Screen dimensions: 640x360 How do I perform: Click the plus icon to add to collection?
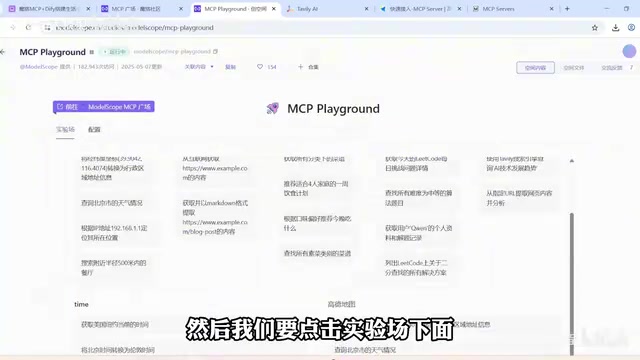point(300,67)
